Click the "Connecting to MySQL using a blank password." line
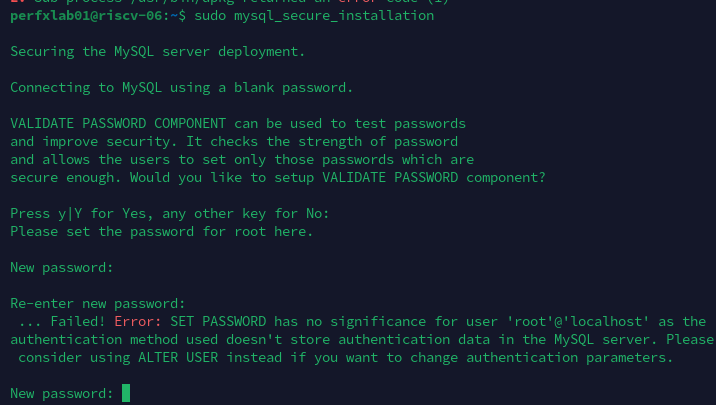 [x=181, y=87]
